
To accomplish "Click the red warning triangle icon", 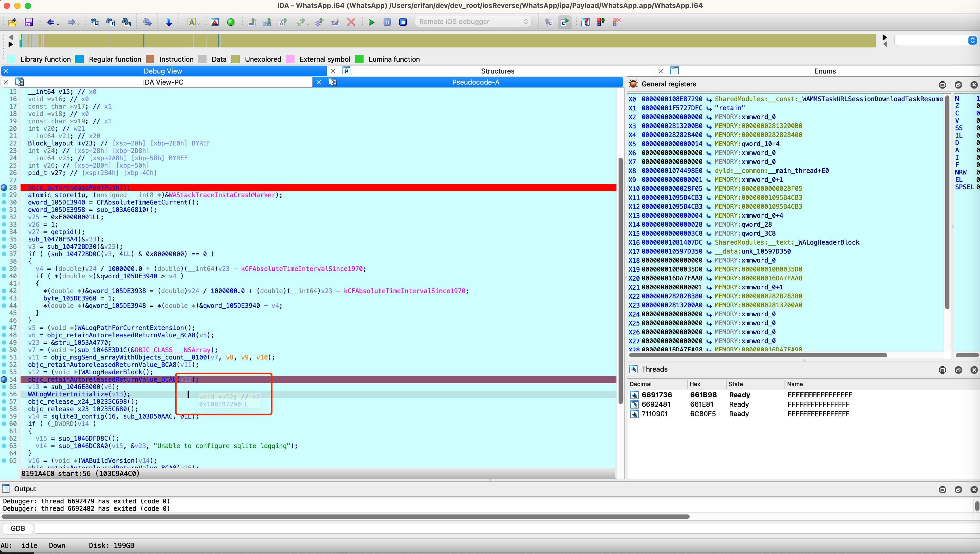I will (x=214, y=22).
